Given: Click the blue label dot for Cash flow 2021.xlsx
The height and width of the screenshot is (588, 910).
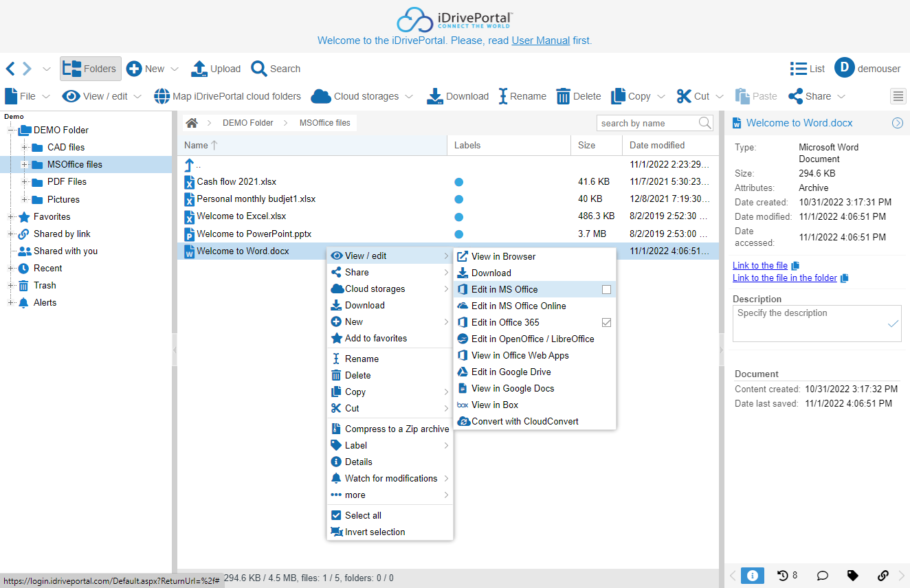Looking at the screenshot, I should click(458, 182).
